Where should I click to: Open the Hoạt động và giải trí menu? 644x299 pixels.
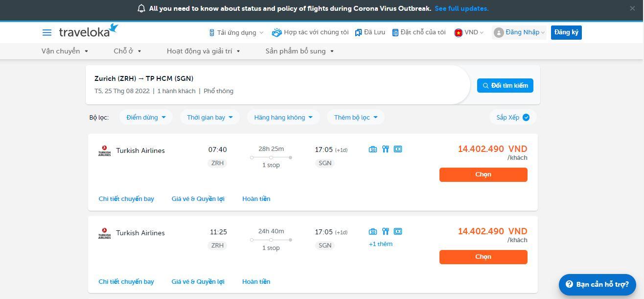coord(203,51)
